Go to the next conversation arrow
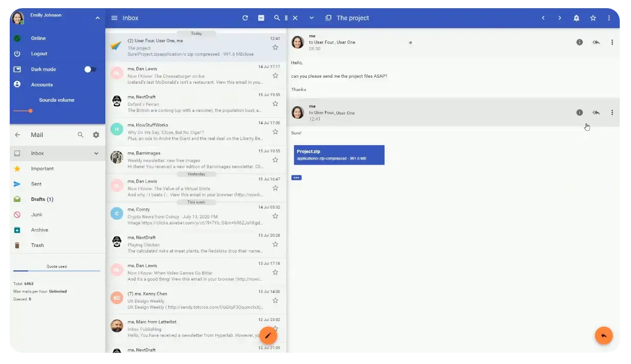Viewport: 631px width, 364px height. pyautogui.click(x=559, y=18)
